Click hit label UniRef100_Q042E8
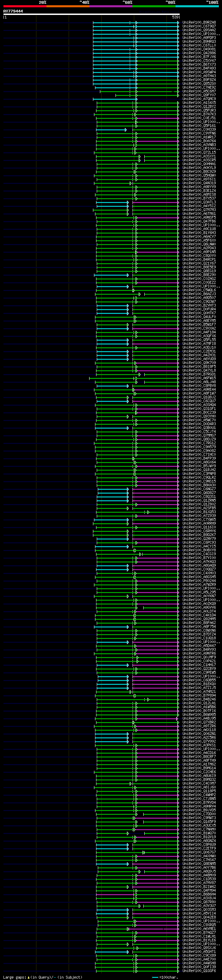The height and width of the screenshot is (980, 222). coord(199,917)
